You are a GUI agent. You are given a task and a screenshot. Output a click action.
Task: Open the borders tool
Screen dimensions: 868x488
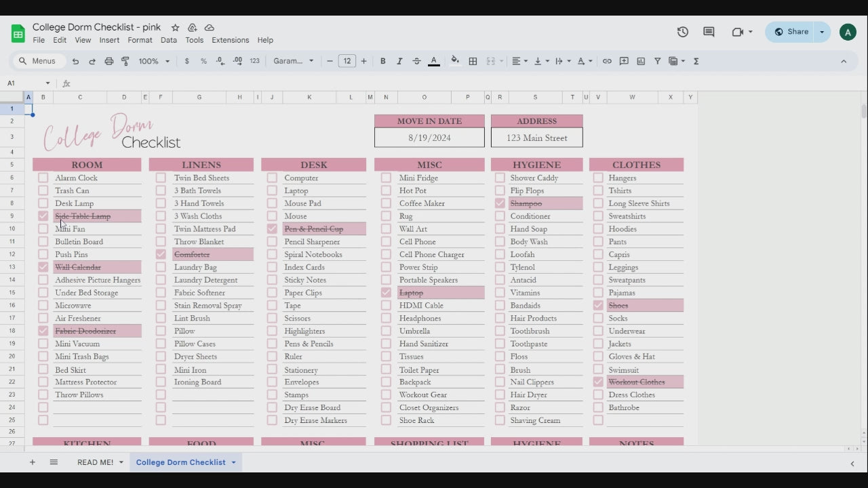click(473, 61)
